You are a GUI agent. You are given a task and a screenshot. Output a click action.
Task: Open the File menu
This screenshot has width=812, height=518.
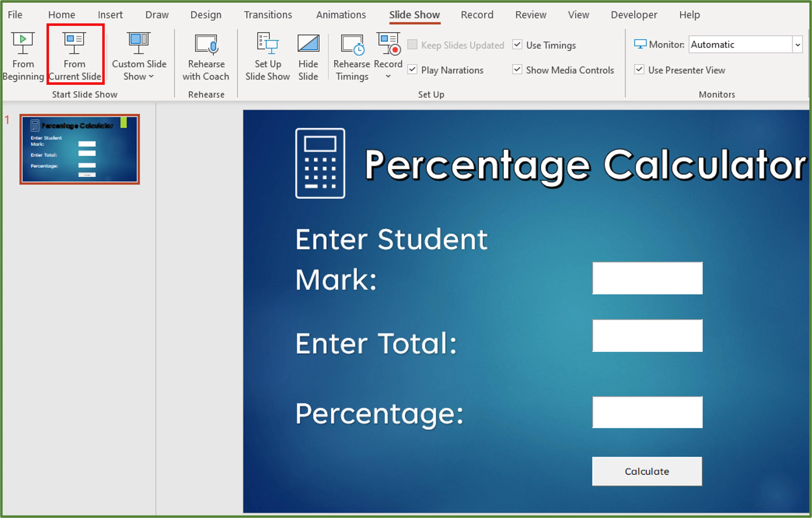[x=14, y=14]
